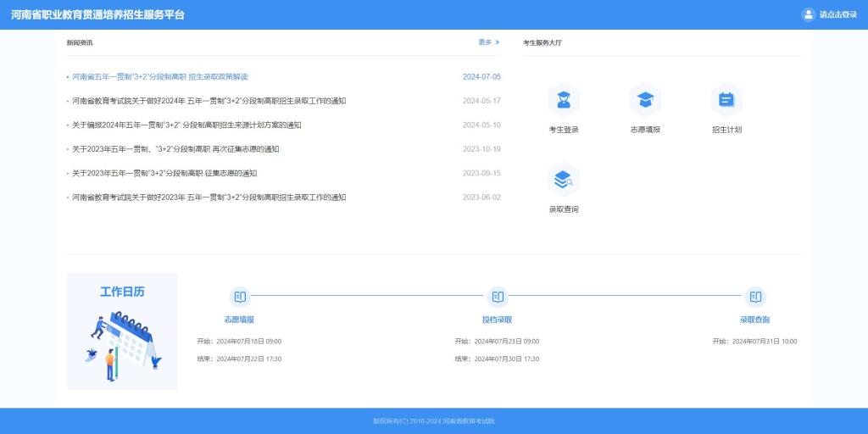The image size is (868, 434).
Task: Open the 志愿填报 graduation cap icon
Action: pos(645,100)
